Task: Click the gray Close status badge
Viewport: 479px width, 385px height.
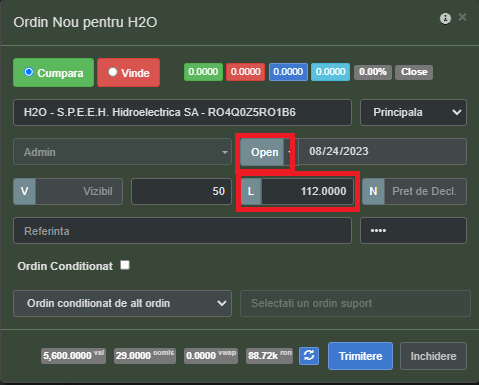Action: coord(414,72)
